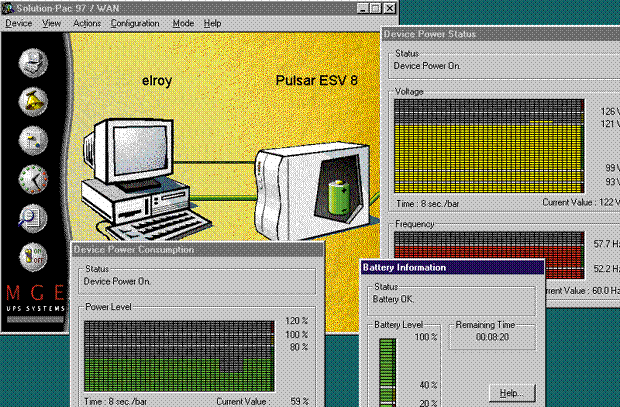Open the Actions menu
The image size is (620, 407).
click(x=87, y=22)
